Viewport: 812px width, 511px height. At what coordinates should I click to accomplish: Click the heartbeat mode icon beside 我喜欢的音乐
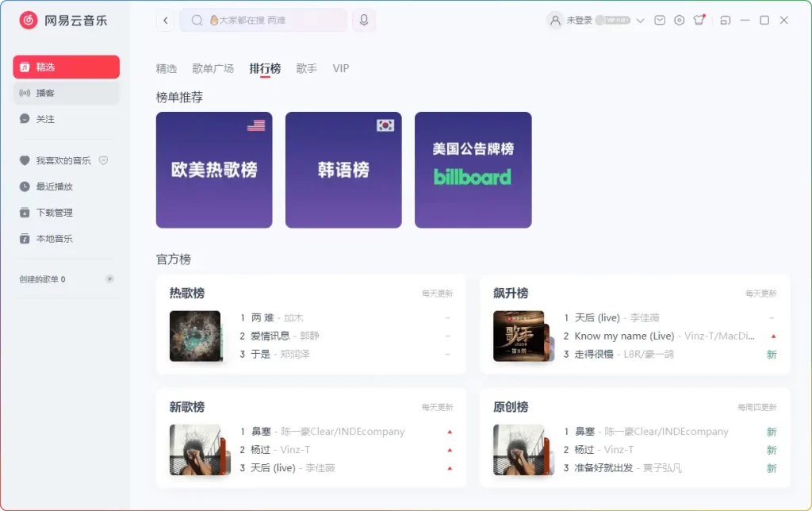[x=104, y=160]
